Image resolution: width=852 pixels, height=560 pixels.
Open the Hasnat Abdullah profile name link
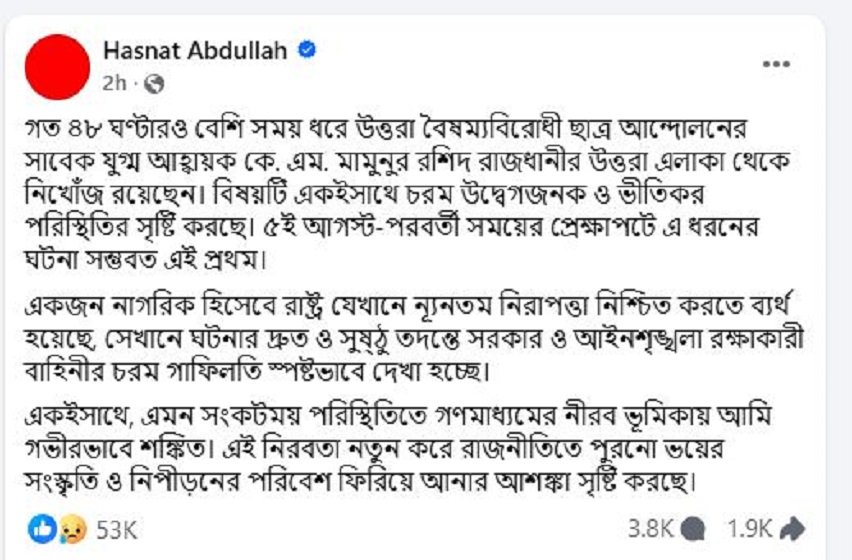[196, 49]
